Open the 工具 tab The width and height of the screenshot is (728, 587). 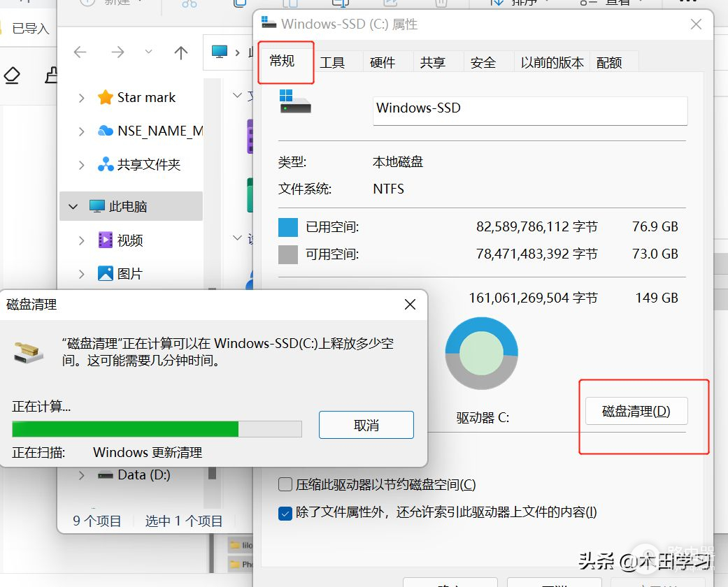pos(332,62)
